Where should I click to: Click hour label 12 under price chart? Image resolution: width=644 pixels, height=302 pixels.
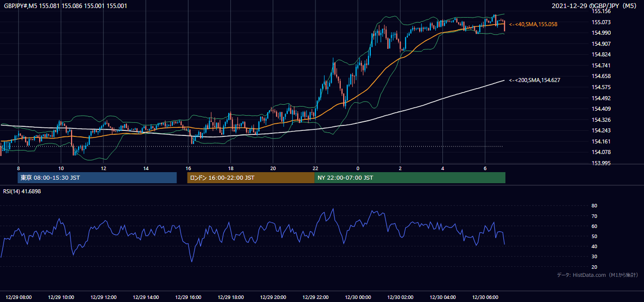[103, 168]
